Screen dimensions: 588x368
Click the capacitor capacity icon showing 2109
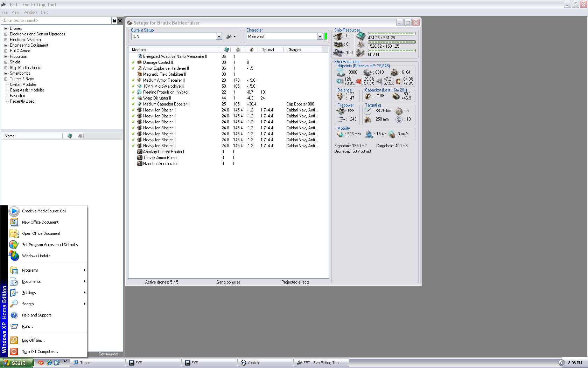(x=368, y=96)
